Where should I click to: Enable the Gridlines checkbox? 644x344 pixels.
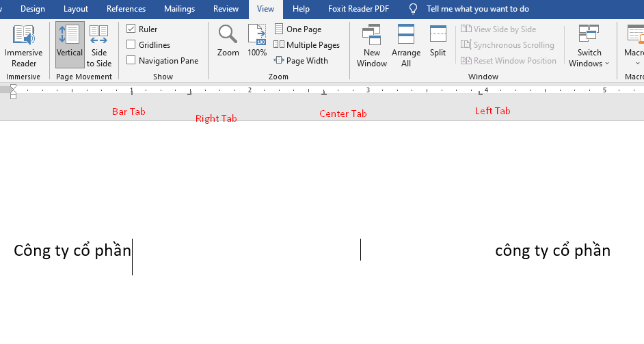click(x=131, y=44)
